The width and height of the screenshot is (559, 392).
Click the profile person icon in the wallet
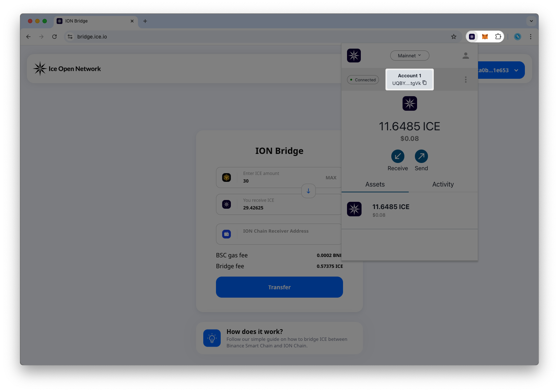pos(466,56)
